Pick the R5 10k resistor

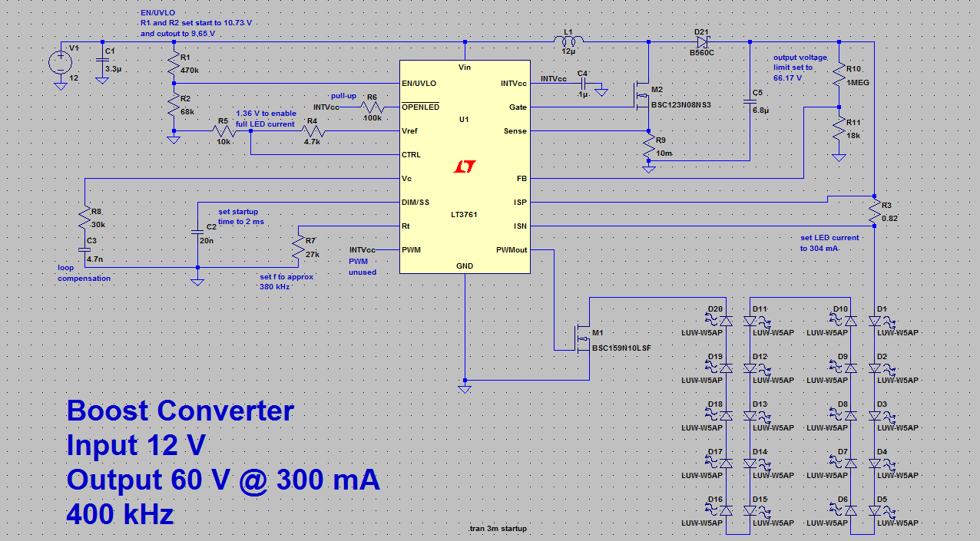[223, 131]
